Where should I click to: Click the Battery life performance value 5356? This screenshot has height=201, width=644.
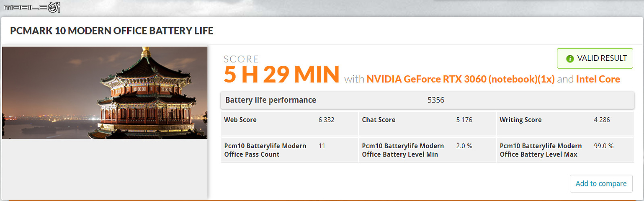click(435, 100)
